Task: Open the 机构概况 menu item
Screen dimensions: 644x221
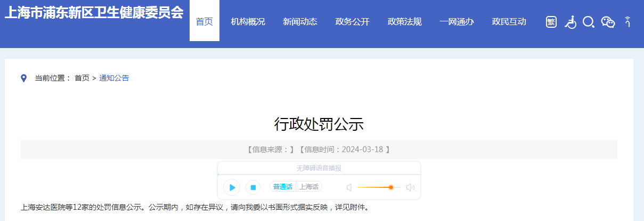Action: [x=248, y=22]
